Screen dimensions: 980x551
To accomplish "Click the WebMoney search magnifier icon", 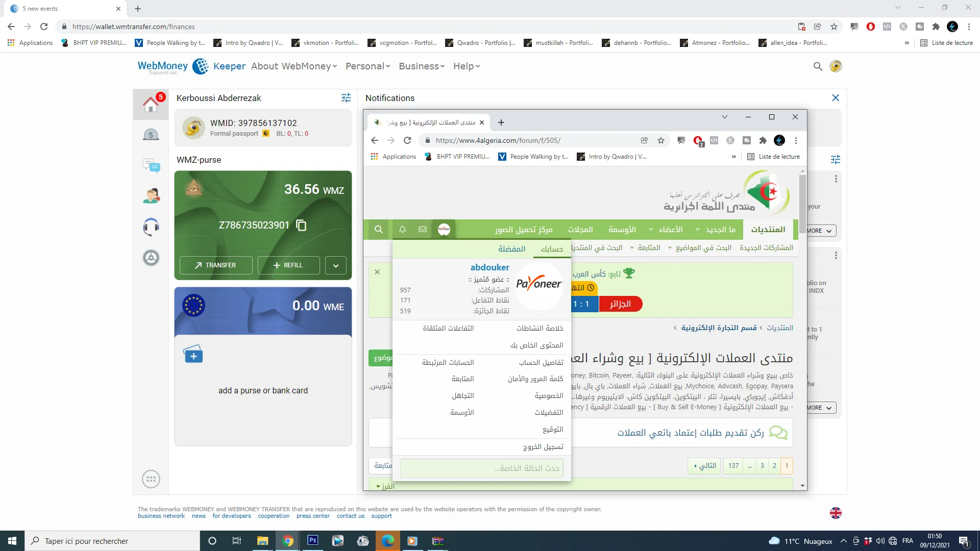I will (818, 66).
